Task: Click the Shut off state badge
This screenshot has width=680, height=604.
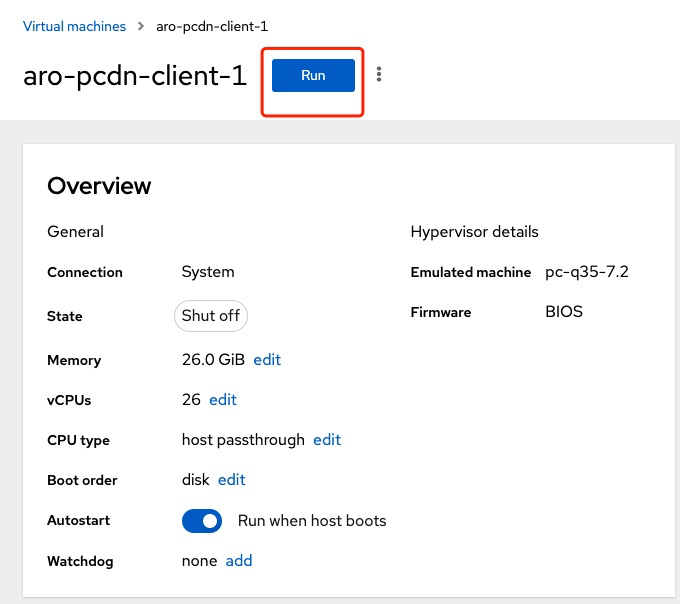Action: point(210,316)
